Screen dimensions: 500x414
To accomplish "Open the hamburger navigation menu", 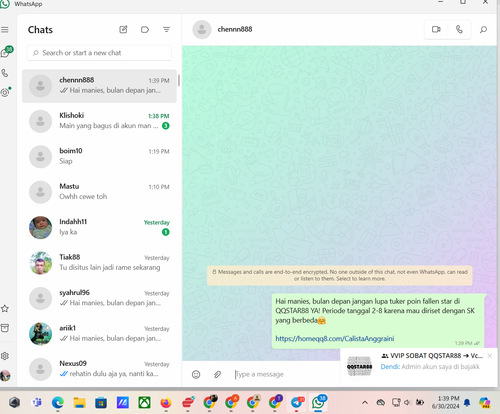I will tap(5, 30).
